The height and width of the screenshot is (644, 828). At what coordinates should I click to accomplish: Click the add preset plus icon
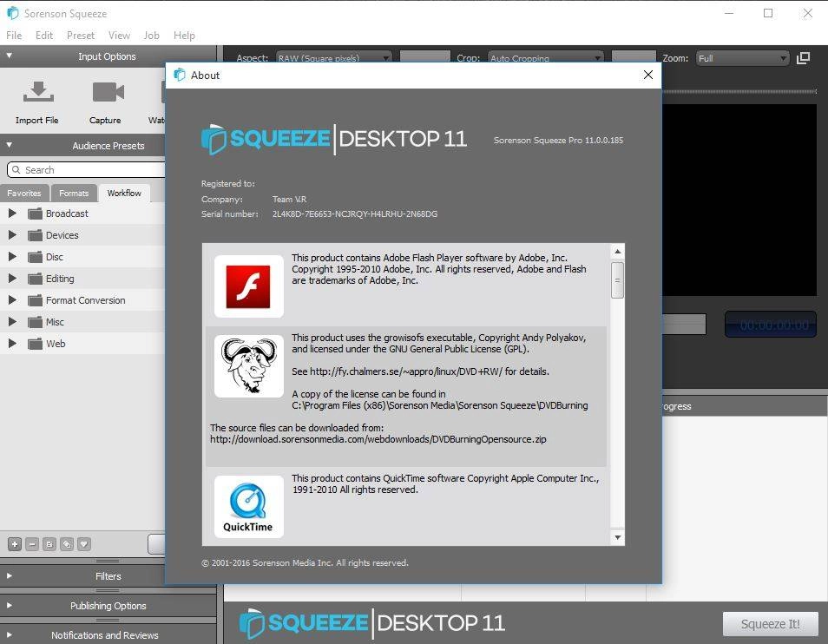tap(15, 543)
